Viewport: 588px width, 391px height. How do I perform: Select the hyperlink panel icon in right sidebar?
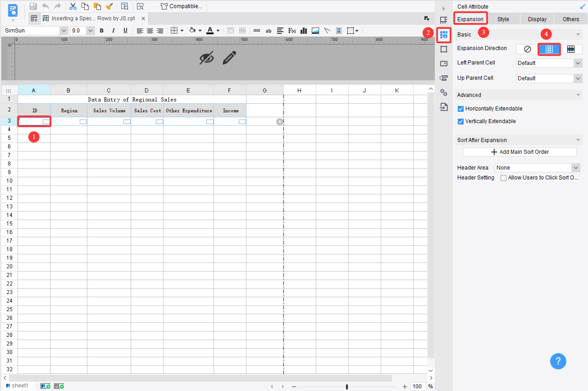coord(444,92)
